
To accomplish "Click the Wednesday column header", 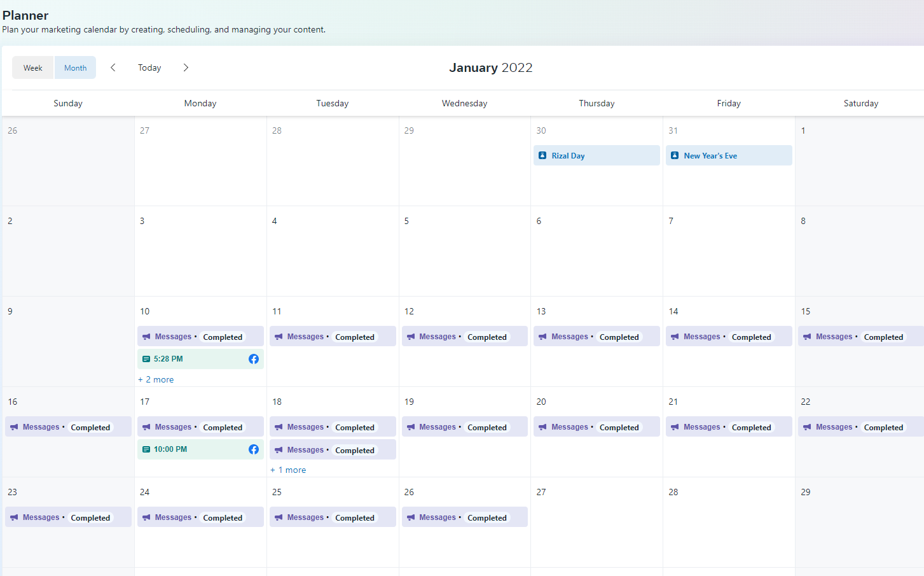I will [x=465, y=103].
